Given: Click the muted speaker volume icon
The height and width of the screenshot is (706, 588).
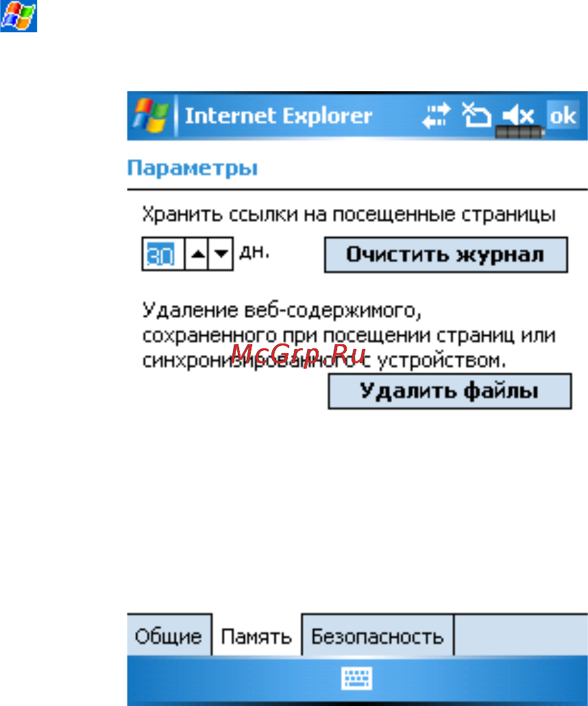Looking at the screenshot, I should (x=518, y=116).
